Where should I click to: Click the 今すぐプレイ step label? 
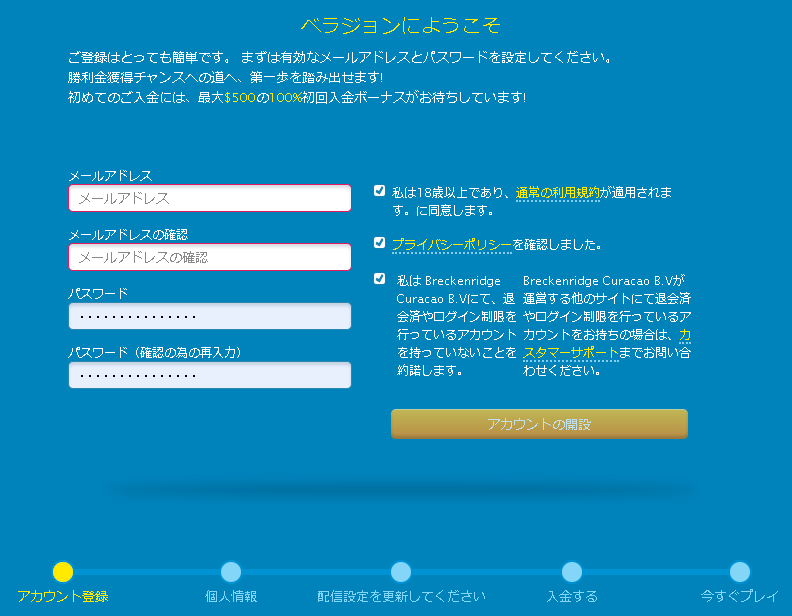click(739, 597)
